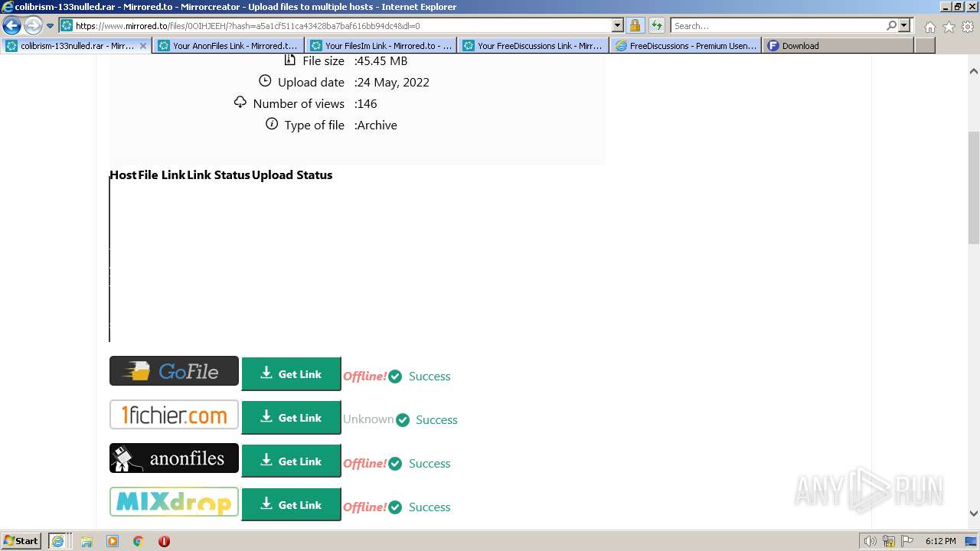Image resolution: width=980 pixels, height=551 pixels.
Task: Click the number of views cloud icon
Action: pyautogui.click(x=240, y=102)
